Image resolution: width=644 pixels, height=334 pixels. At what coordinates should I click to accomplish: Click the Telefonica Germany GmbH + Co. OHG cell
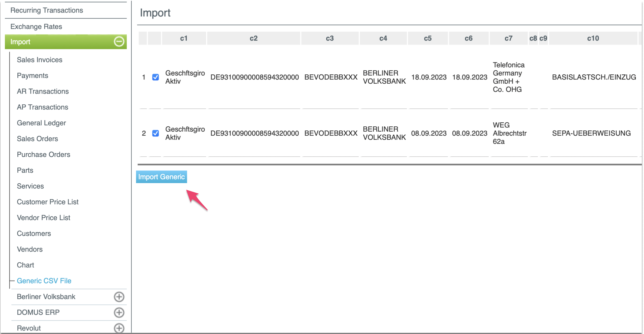click(508, 77)
